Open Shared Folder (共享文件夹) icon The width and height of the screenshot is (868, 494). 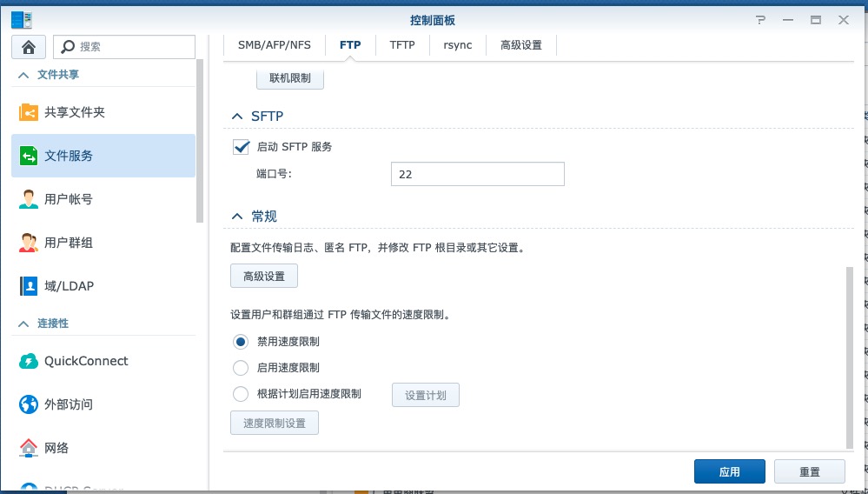pos(29,113)
